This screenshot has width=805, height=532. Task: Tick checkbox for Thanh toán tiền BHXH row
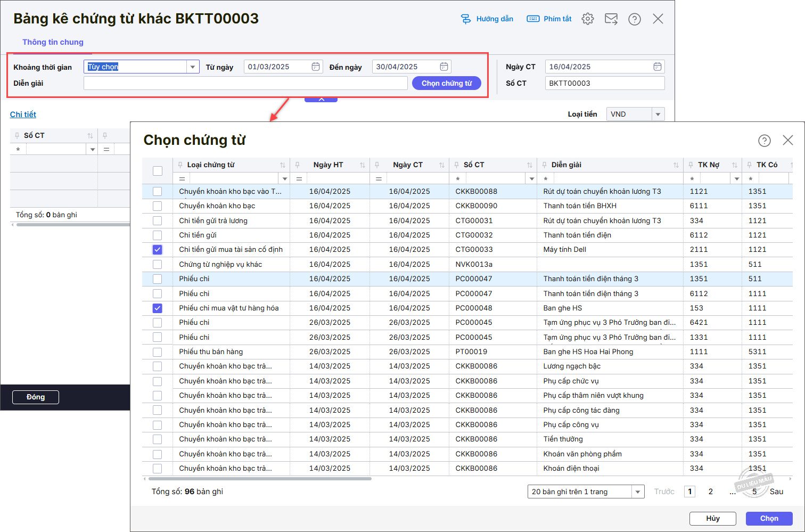(158, 206)
